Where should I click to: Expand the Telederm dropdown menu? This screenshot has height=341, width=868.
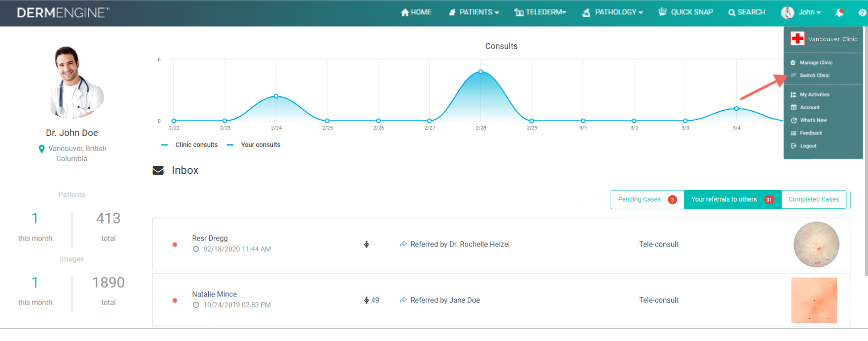(540, 12)
